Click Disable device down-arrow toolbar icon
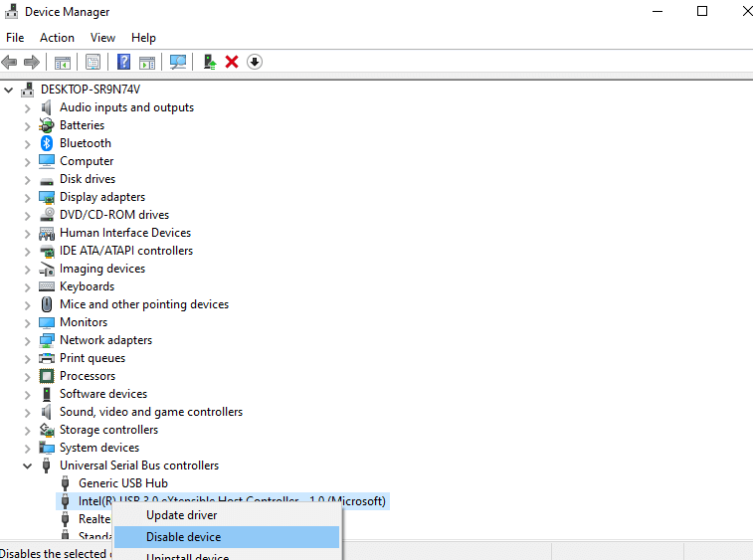This screenshot has width=753, height=560. coord(255,62)
